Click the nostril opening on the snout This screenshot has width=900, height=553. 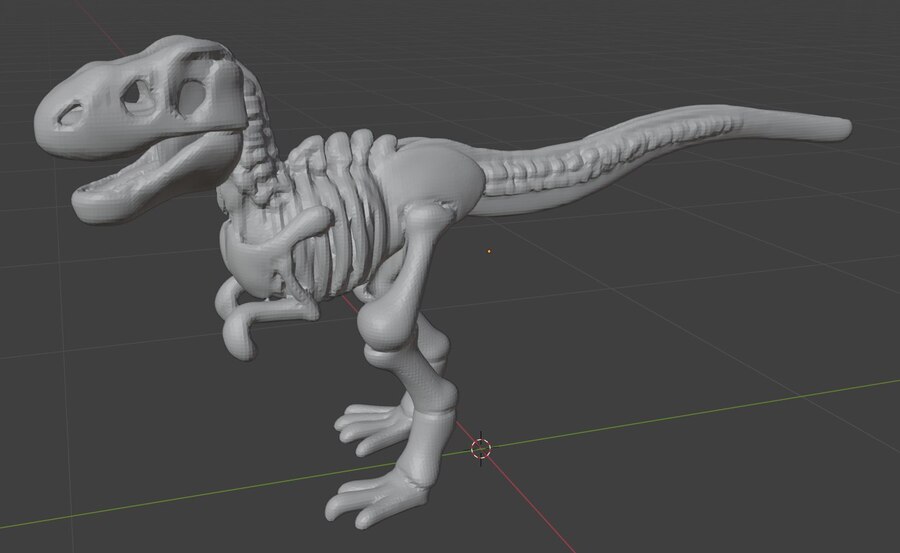(71, 113)
